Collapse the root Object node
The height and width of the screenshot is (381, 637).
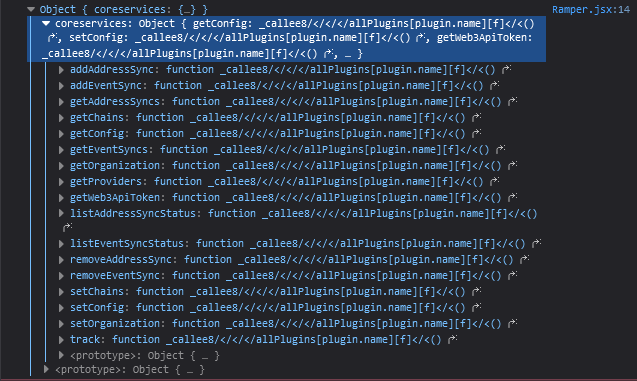(31, 9)
